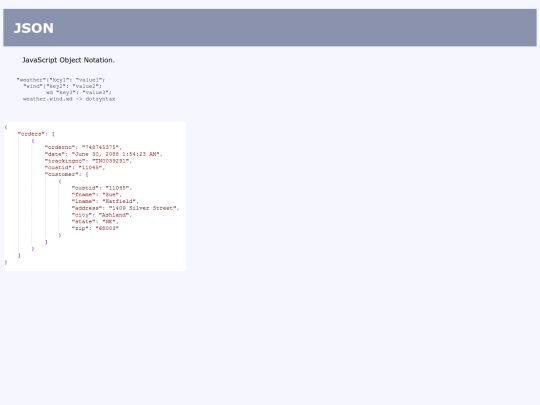Click the "orderno" line in the JSON
The image size is (540, 405).
pyautogui.click(x=83, y=147)
